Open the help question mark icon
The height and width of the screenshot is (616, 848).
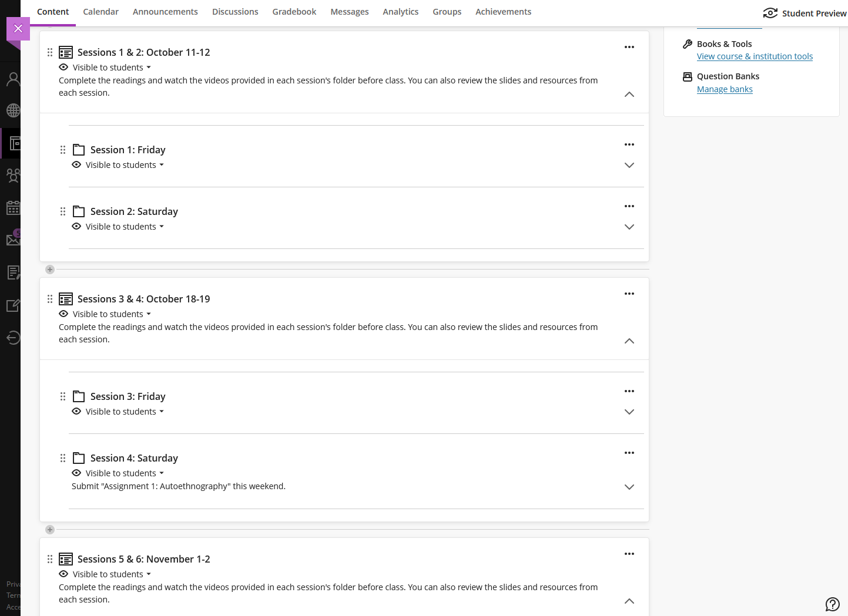pos(832,604)
